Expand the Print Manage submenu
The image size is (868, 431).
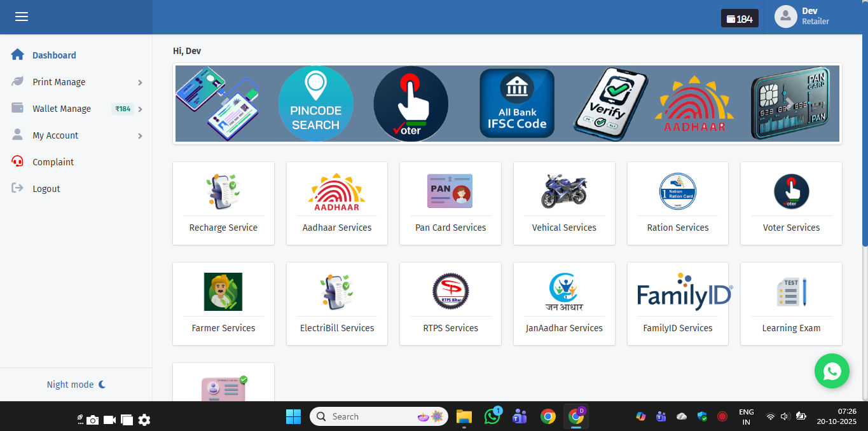click(x=76, y=82)
